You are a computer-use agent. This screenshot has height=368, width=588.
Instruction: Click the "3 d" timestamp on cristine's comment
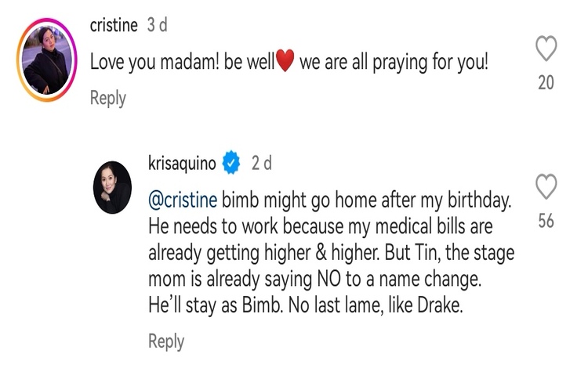(x=158, y=25)
